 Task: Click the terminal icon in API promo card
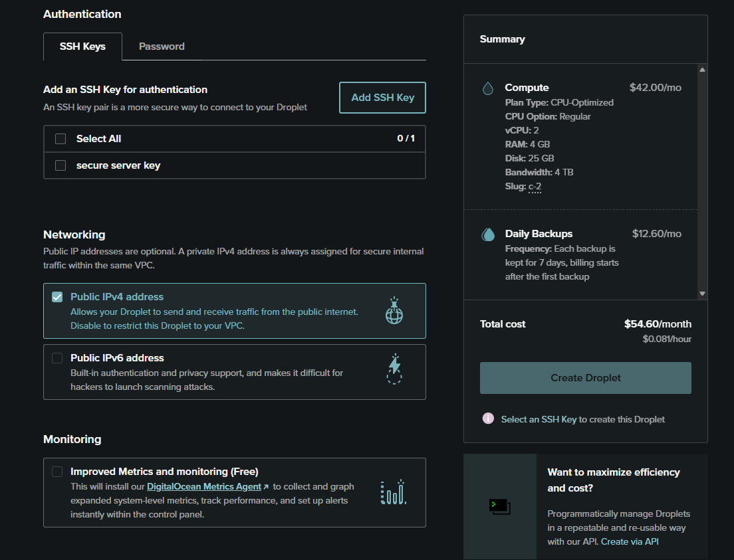[499, 507]
